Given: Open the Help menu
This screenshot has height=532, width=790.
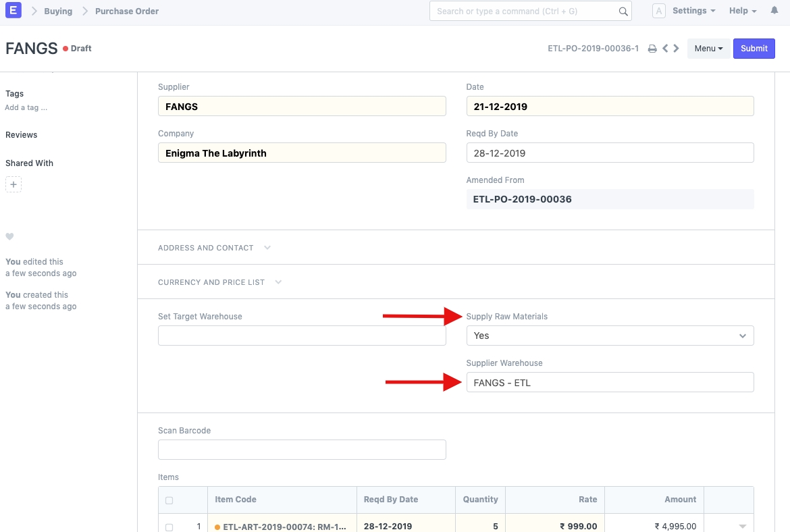Looking at the screenshot, I should [742, 11].
